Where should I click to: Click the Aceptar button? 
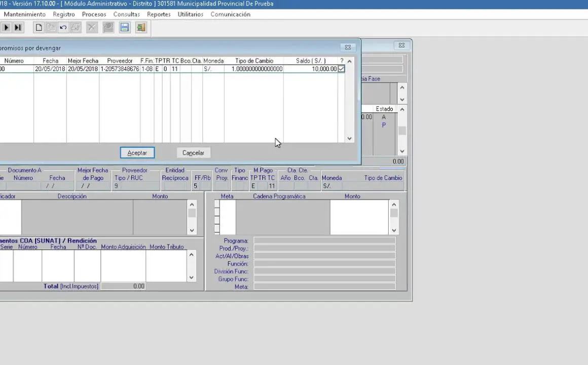137,153
